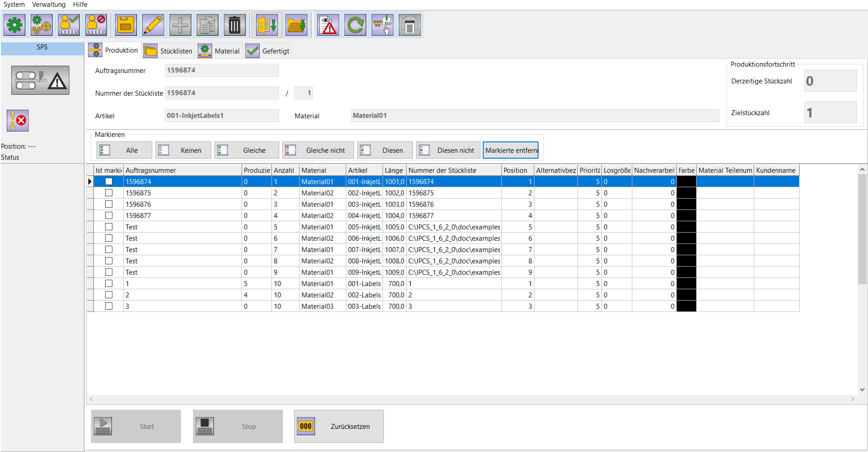Image resolution: width=868 pixels, height=452 pixels.
Task: Click the trash can delete icon
Action: [234, 25]
